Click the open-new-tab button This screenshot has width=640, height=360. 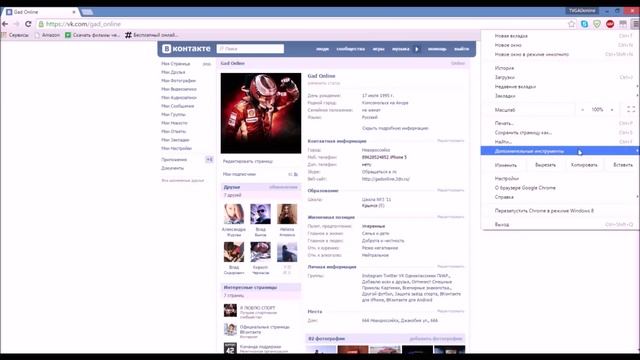click(x=87, y=12)
